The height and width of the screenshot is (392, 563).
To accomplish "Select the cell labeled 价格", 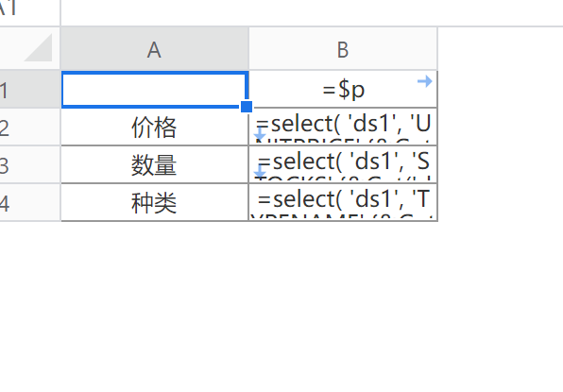I will [154, 128].
